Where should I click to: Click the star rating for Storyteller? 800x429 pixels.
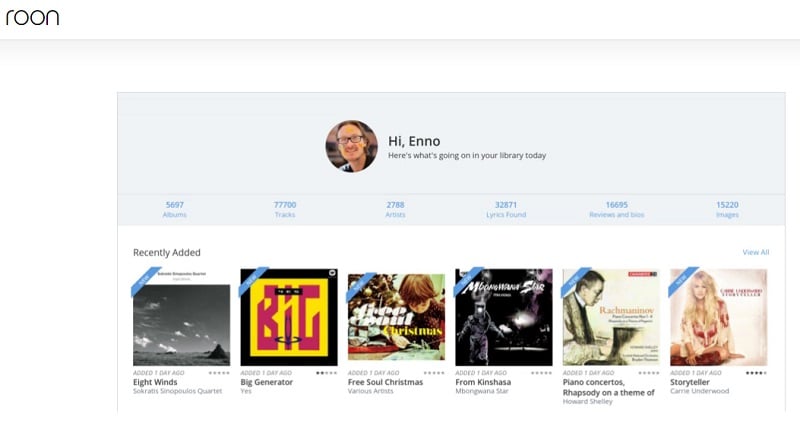pyautogui.click(x=756, y=372)
